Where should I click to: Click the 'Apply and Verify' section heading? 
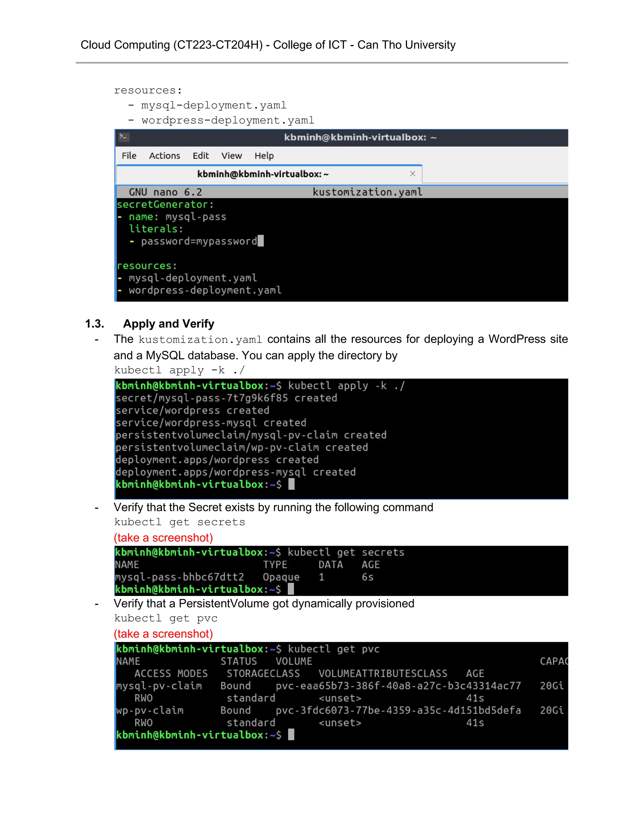click(x=168, y=323)
